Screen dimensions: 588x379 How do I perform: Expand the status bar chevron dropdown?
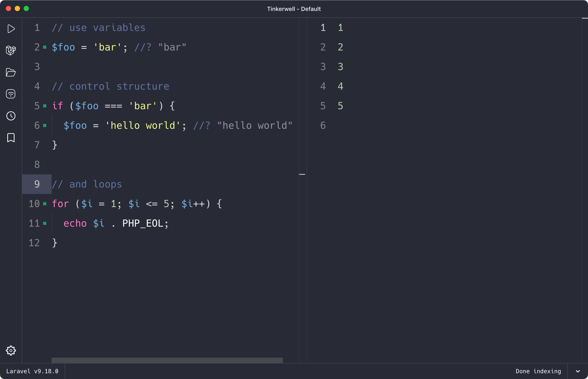pyautogui.click(x=578, y=371)
